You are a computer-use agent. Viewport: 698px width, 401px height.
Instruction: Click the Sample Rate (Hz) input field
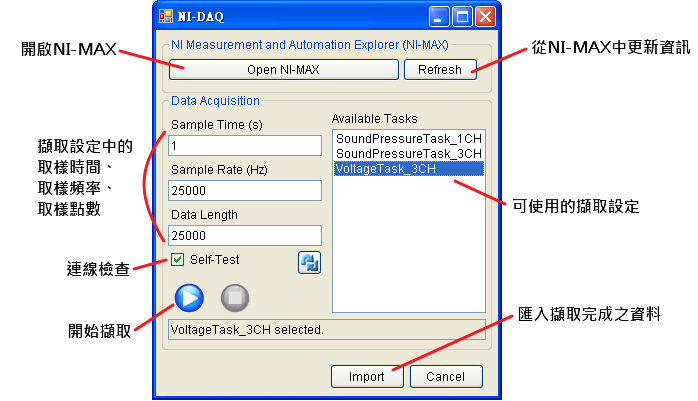point(245,190)
